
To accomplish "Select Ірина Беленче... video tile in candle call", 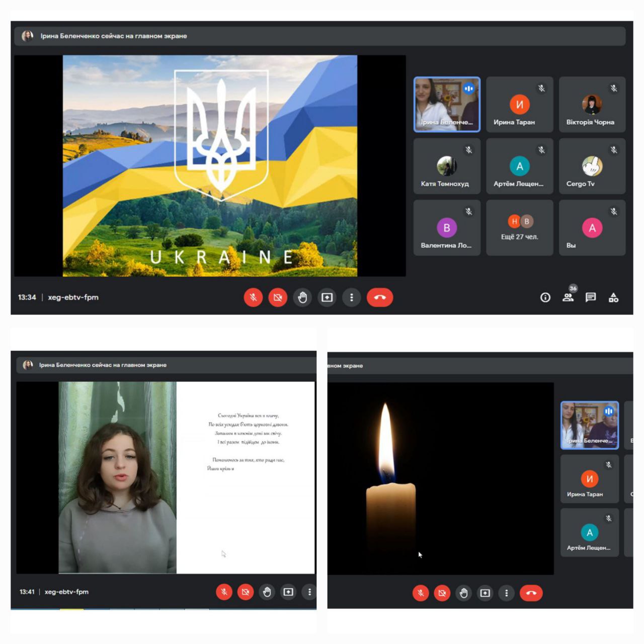I will pos(590,425).
